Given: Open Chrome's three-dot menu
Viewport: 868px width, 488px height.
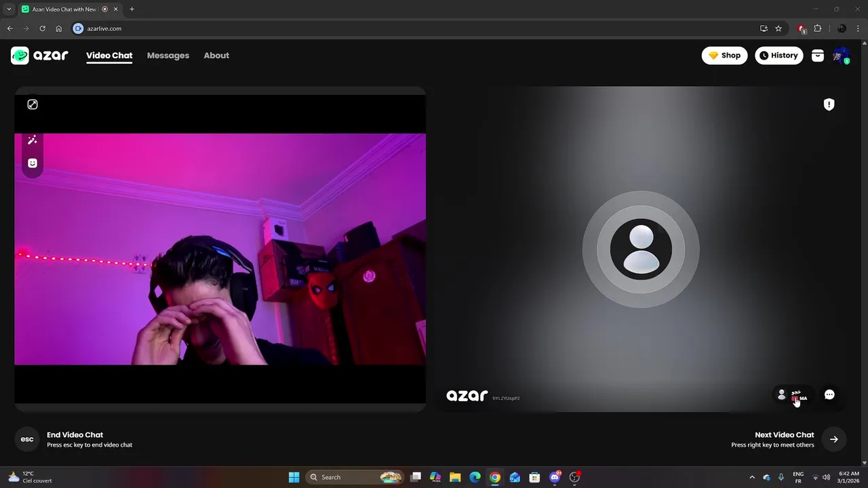Looking at the screenshot, I should pos(859,28).
